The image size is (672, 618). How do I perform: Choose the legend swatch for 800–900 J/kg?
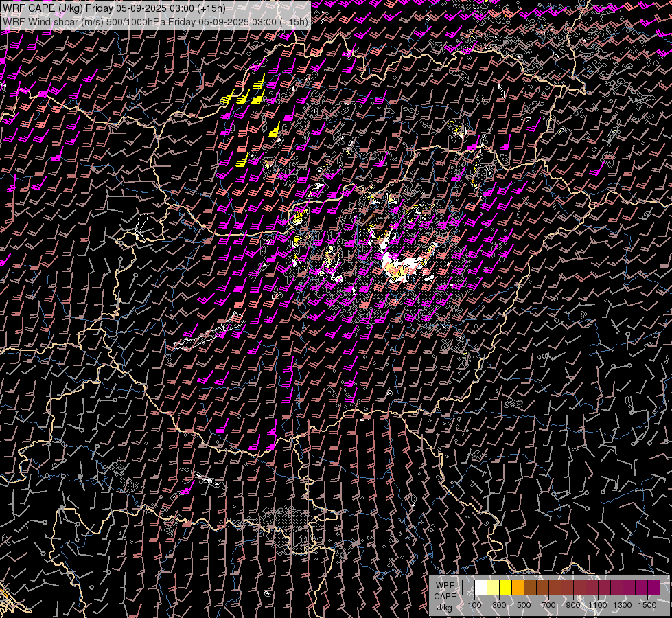(568, 587)
